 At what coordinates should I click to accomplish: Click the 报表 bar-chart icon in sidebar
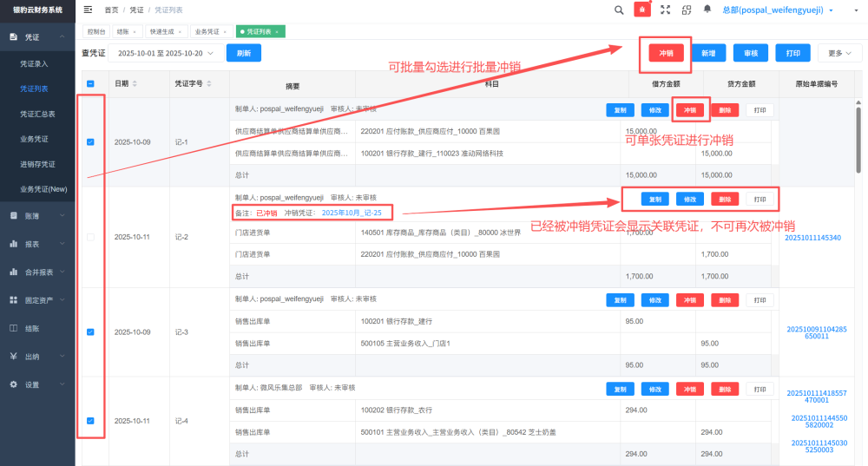[13, 244]
